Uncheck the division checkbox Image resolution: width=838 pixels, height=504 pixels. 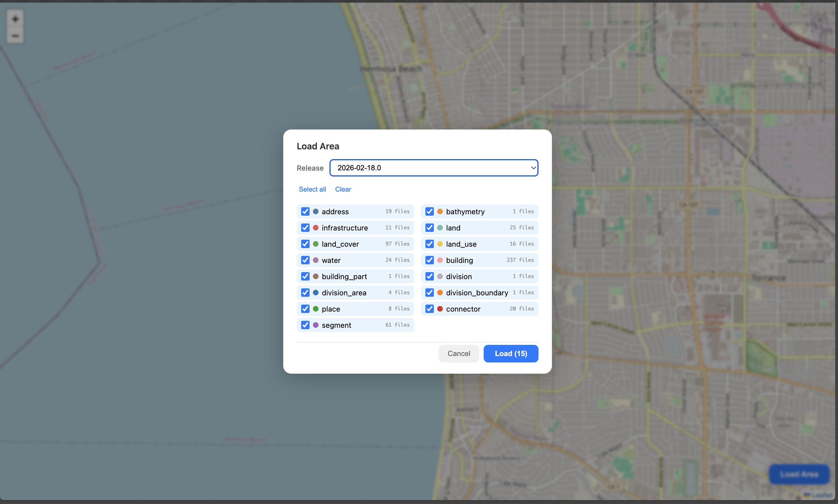coord(429,276)
